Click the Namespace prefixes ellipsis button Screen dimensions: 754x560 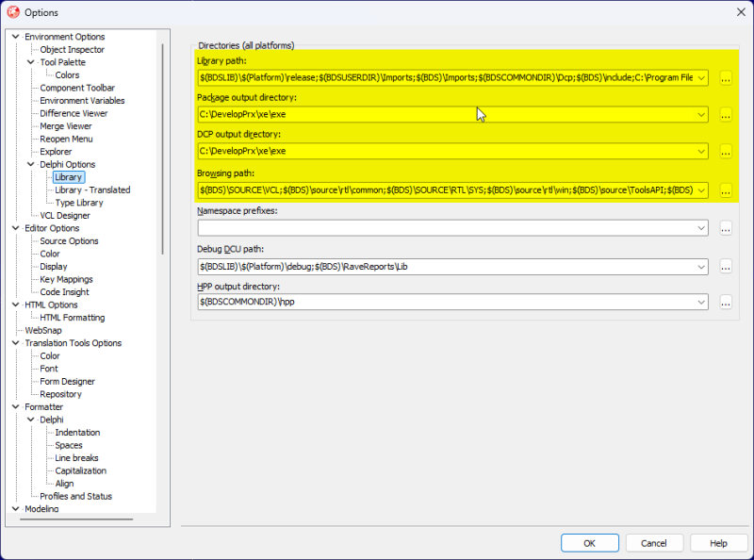pos(726,228)
